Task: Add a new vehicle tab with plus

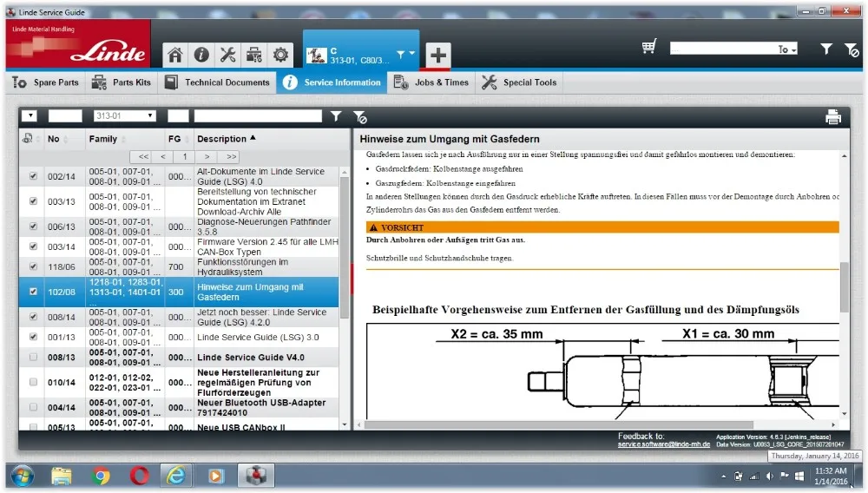Action: pos(437,56)
